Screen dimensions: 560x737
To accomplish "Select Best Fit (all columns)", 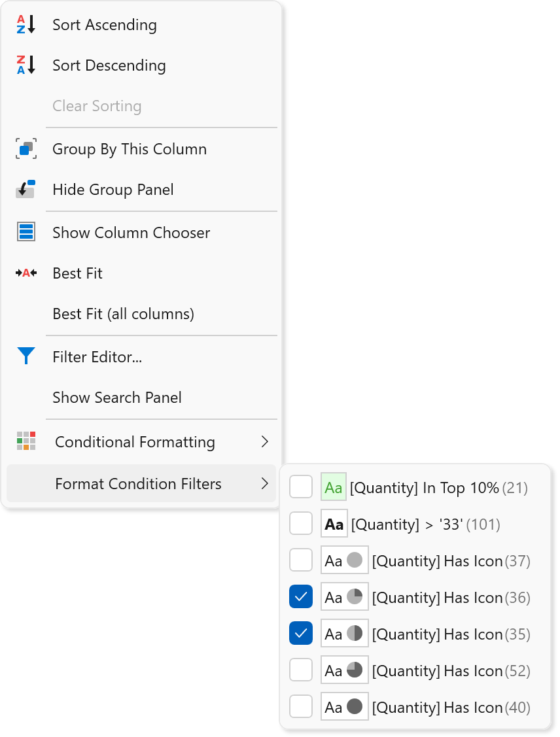I will (x=123, y=314).
